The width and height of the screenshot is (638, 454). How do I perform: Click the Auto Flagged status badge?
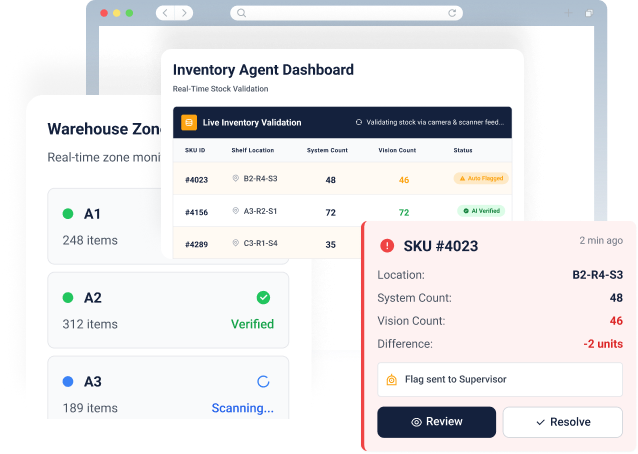point(480,179)
